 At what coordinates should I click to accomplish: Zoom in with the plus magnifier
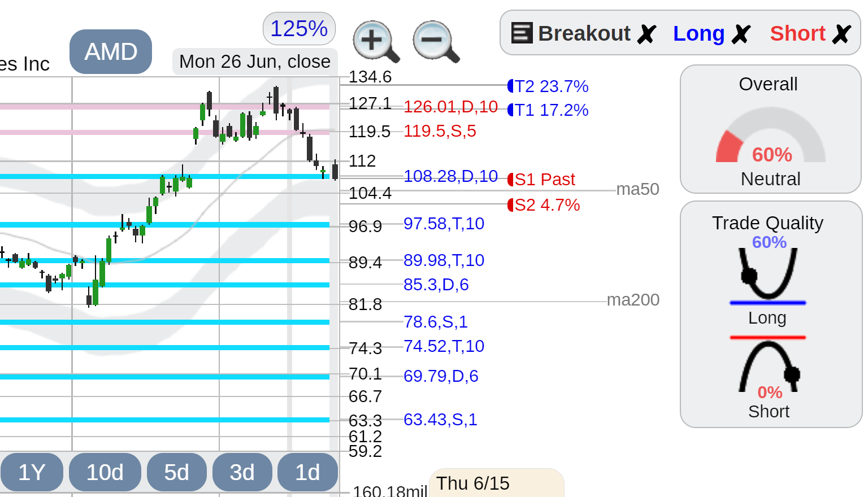coord(376,42)
